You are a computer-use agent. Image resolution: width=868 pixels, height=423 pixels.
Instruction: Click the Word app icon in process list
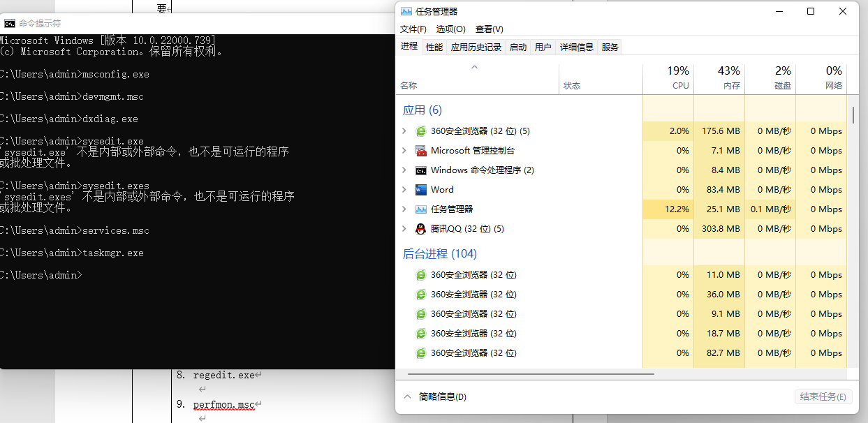(x=421, y=190)
